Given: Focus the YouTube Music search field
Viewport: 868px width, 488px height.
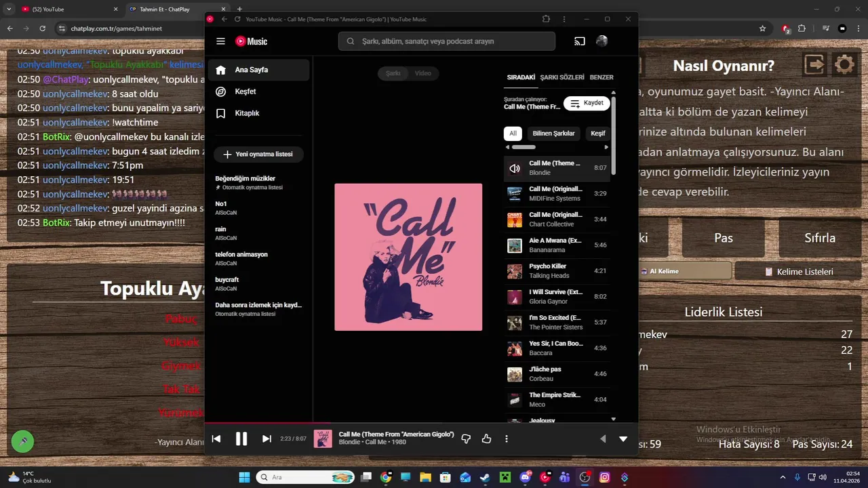Looking at the screenshot, I should pyautogui.click(x=447, y=41).
